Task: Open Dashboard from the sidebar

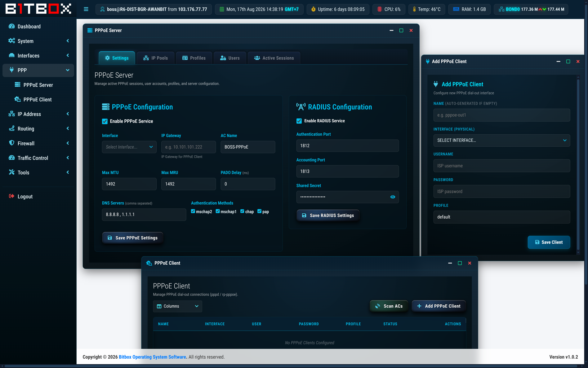Action: coord(38,26)
